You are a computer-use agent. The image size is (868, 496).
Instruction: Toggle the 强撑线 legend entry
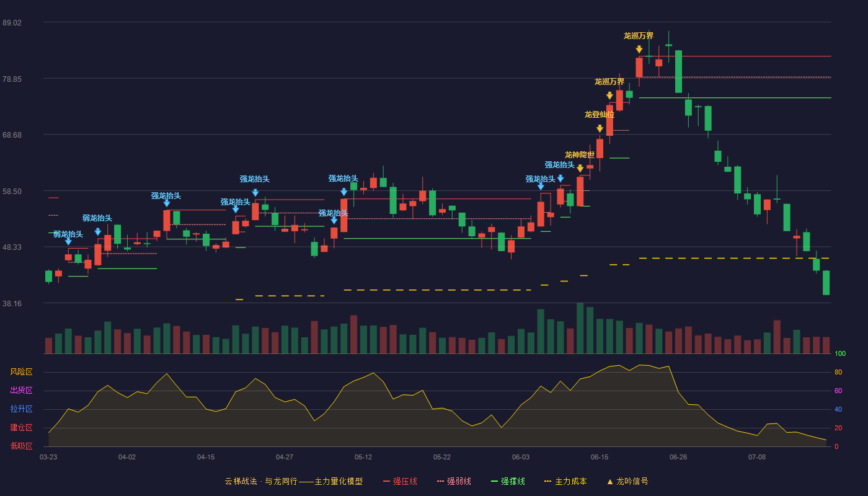click(508, 481)
